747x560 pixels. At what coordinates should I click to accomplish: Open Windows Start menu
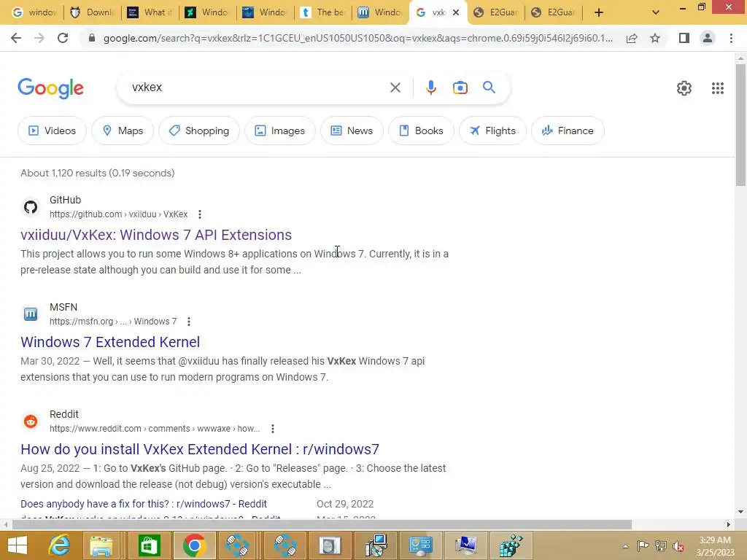(x=18, y=545)
